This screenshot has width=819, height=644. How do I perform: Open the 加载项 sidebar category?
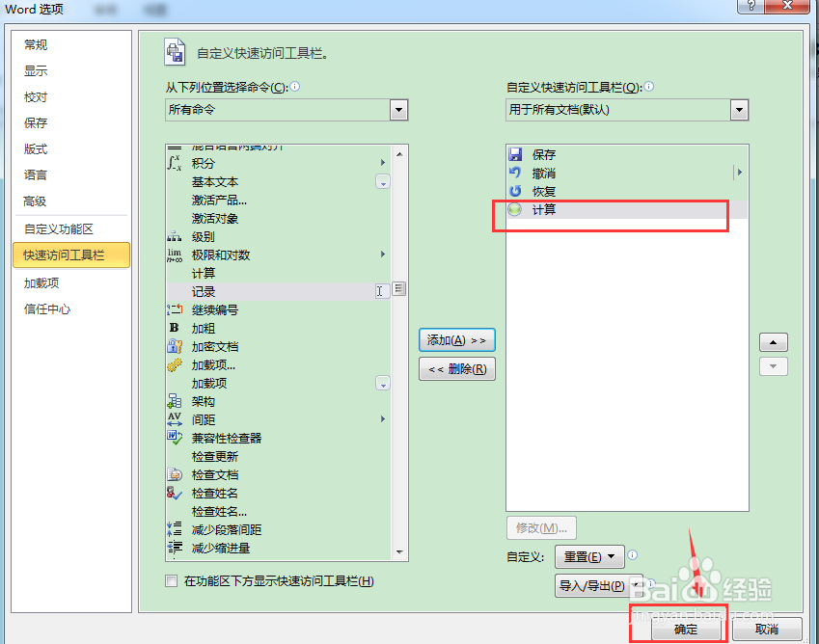pos(41,283)
